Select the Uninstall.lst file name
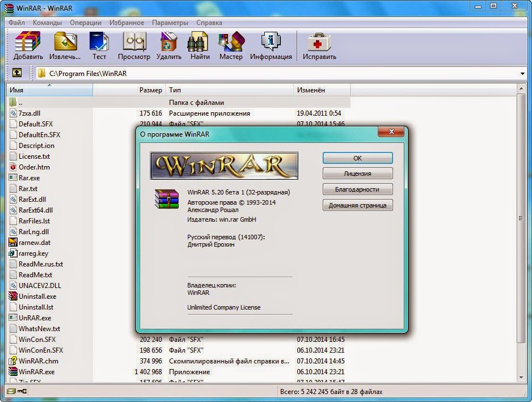This screenshot has width=532, height=402. tap(36, 307)
